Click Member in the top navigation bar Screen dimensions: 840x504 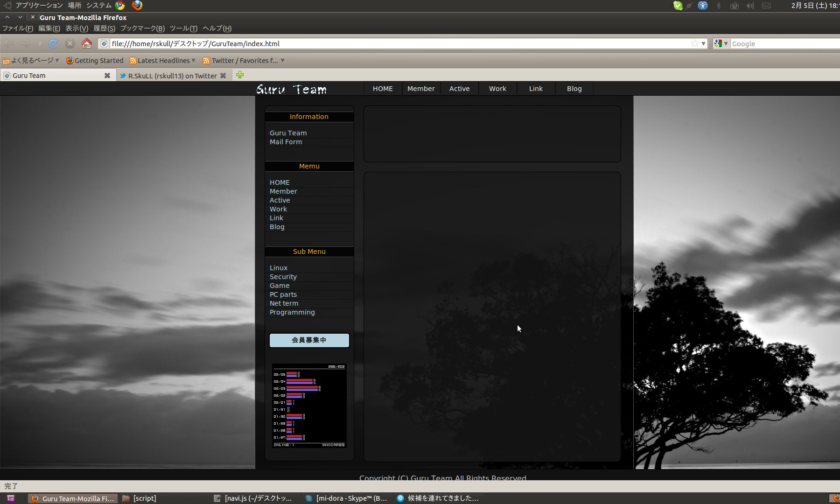421,89
